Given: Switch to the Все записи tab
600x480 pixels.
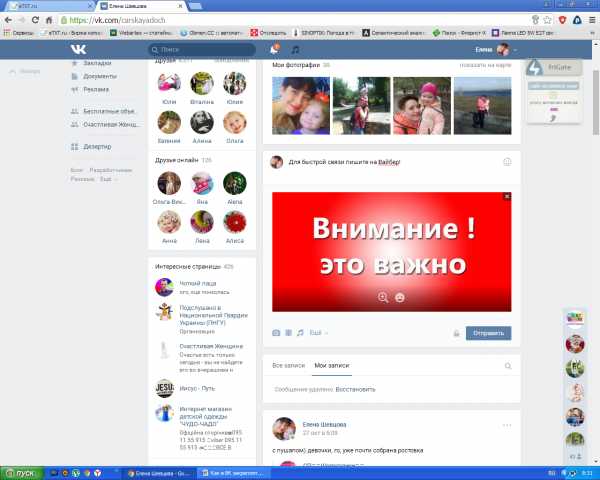Looking at the screenshot, I should (x=289, y=366).
